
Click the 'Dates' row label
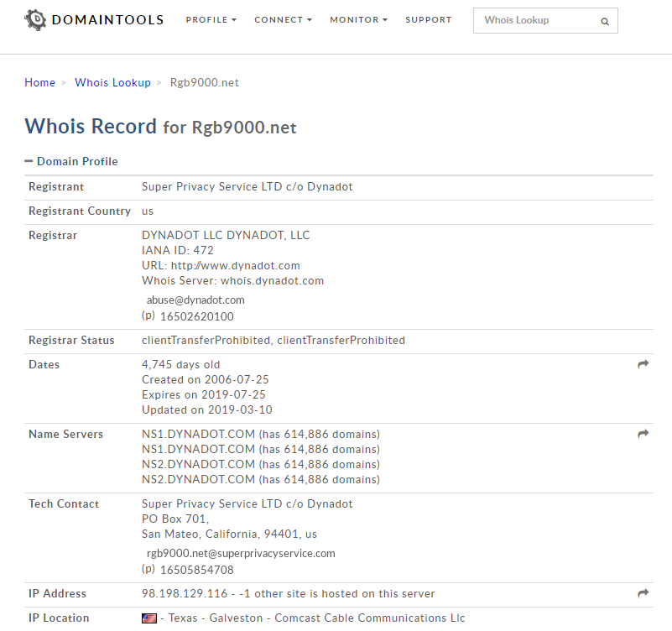click(x=44, y=364)
